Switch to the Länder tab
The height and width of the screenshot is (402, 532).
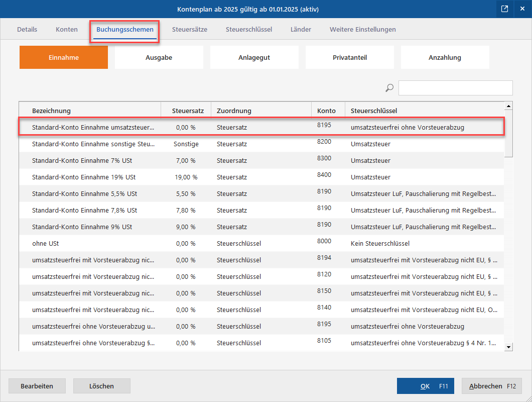coord(301,29)
